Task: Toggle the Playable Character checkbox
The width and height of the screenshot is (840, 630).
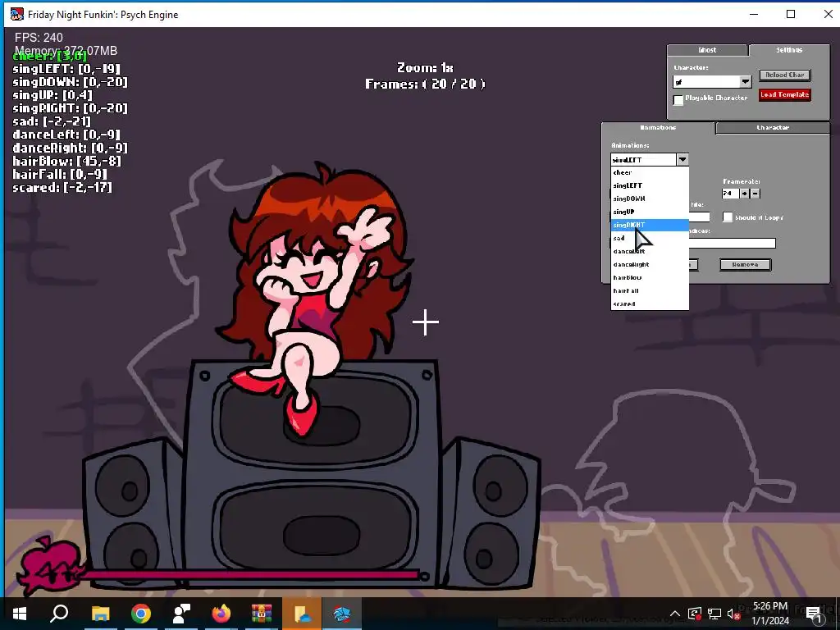Action: click(678, 99)
